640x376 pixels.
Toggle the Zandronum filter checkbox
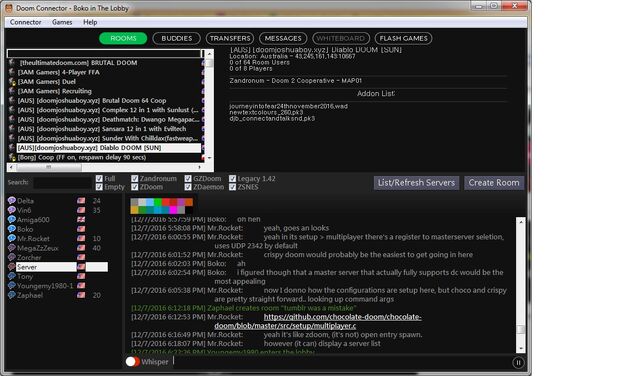pos(135,178)
